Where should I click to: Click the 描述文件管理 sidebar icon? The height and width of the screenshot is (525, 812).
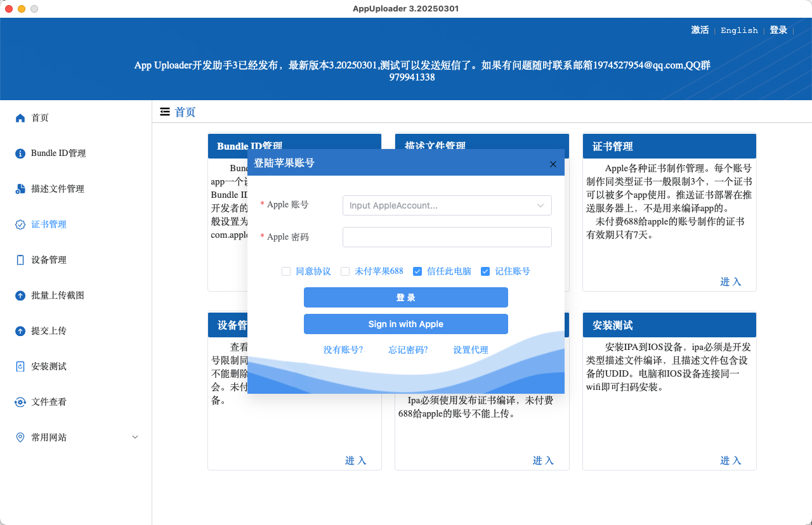click(x=20, y=189)
